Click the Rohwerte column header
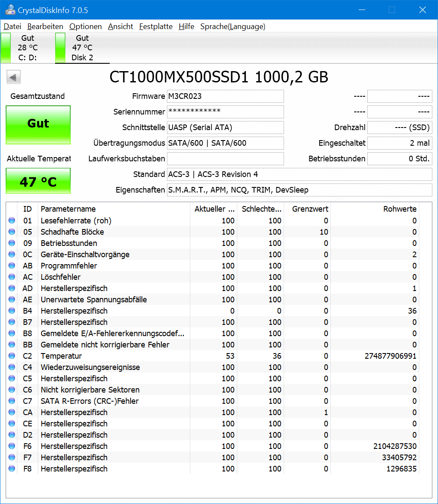The width and height of the screenshot is (438, 504). point(375,209)
